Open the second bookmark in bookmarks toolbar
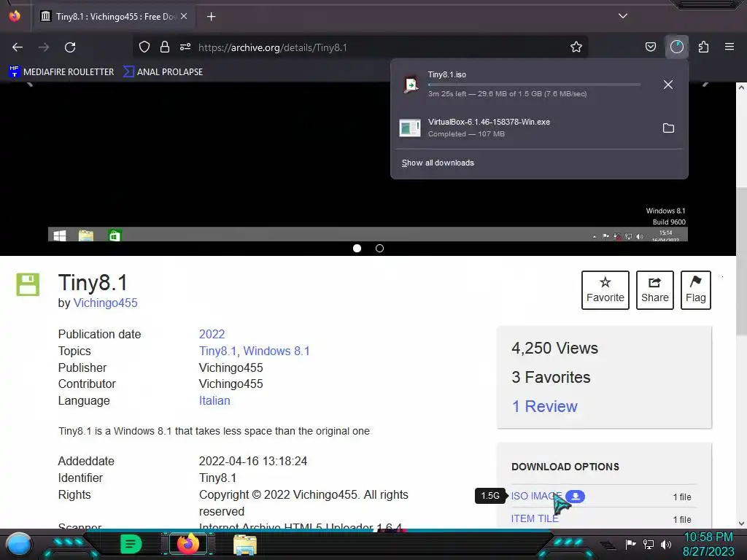 pyautogui.click(x=163, y=72)
